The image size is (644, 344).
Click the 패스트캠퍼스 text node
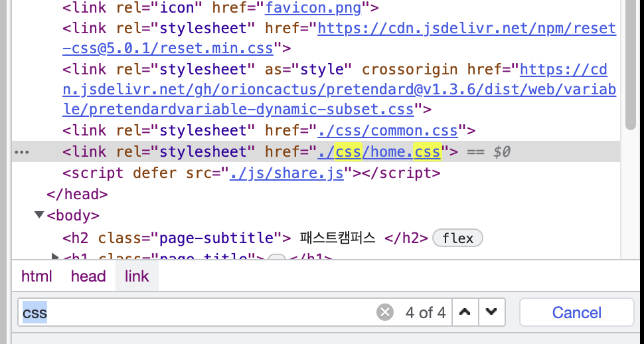click(337, 238)
